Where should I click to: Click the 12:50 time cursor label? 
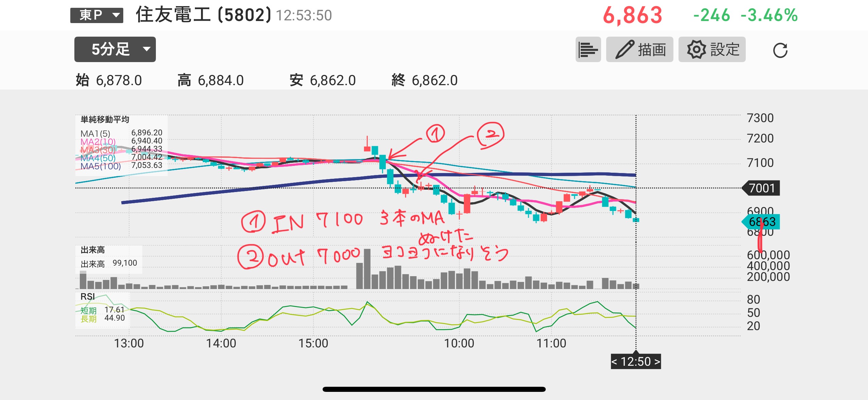pos(636,362)
